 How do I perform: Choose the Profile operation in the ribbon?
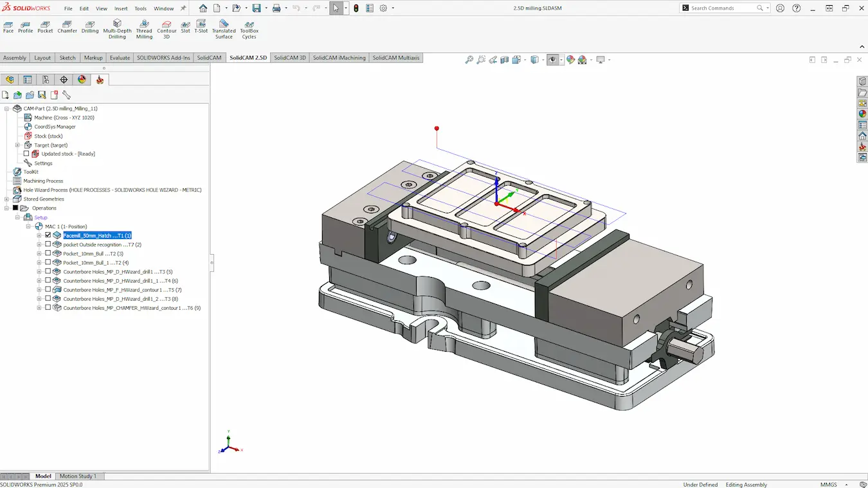point(26,26)
